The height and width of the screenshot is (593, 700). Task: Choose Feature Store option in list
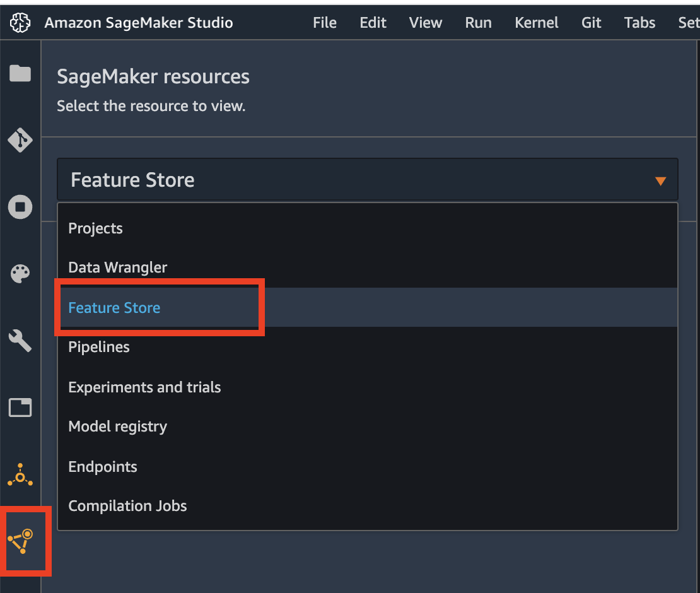tap(368, 307)
